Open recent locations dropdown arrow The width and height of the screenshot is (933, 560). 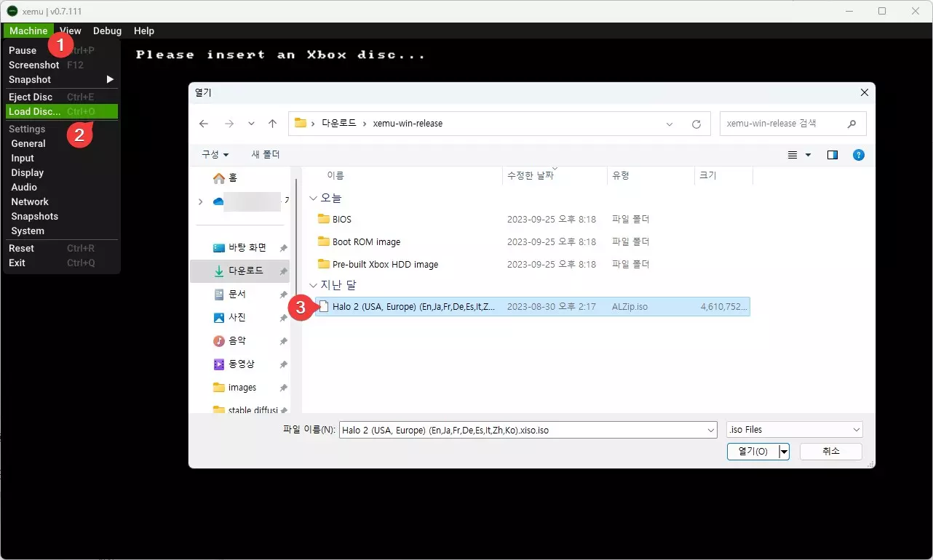point(251,124)
